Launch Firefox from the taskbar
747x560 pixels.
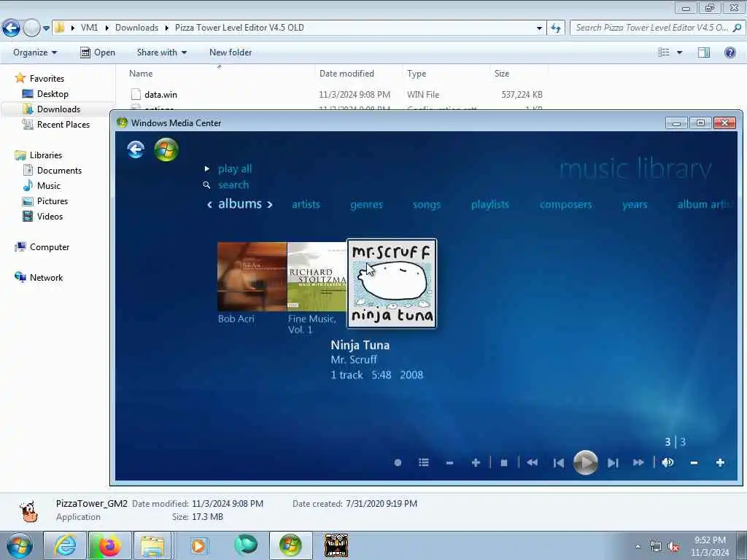(x=109, y=545)
